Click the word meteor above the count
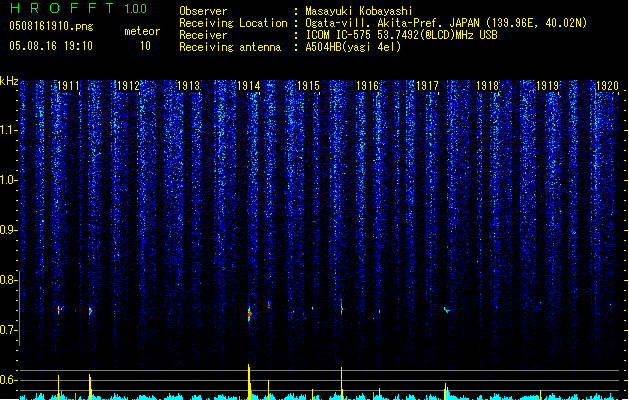This screenshot has height=400, width=629. click(142, 31)
